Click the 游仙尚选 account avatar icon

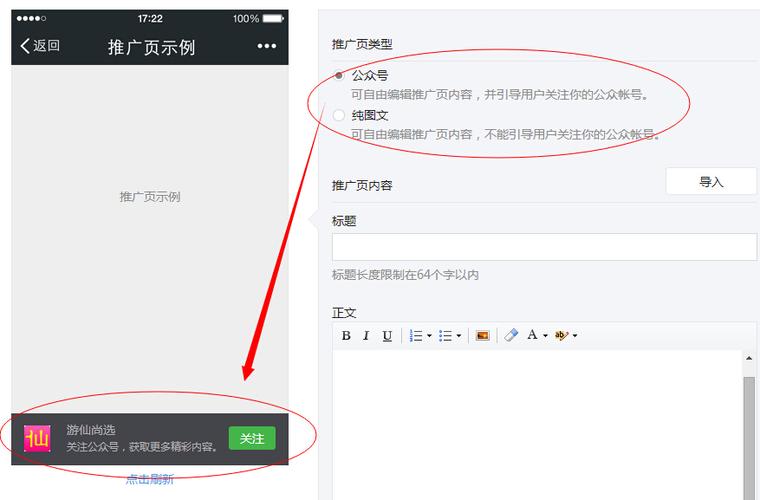point(37,438)
